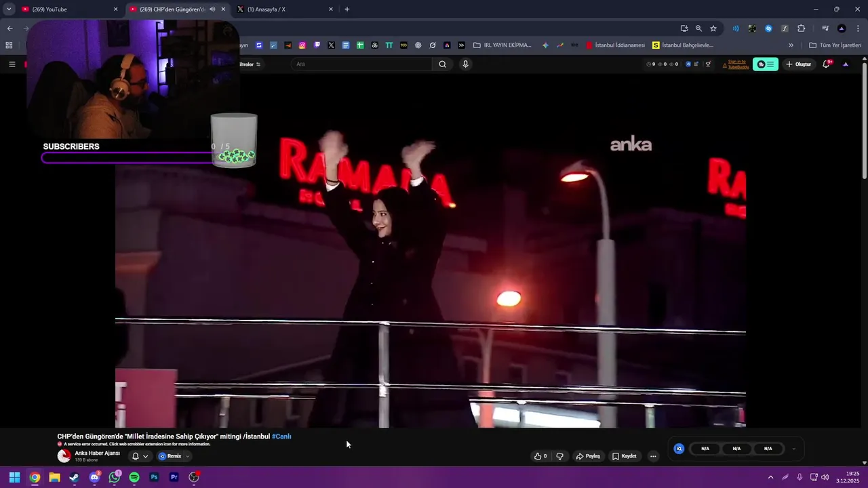Open Chrome three-dot menu

859,28
